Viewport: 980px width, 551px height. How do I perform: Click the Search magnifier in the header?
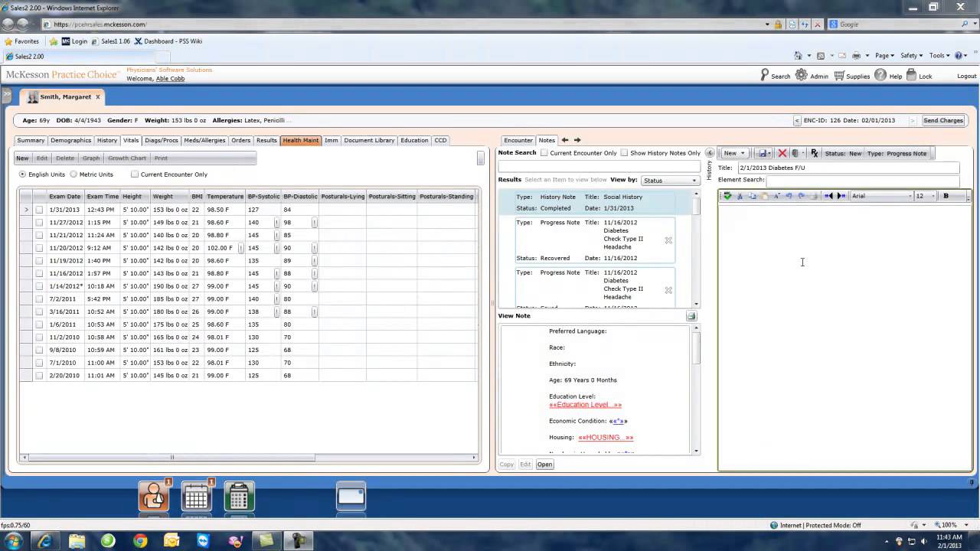tap(765, 75)
